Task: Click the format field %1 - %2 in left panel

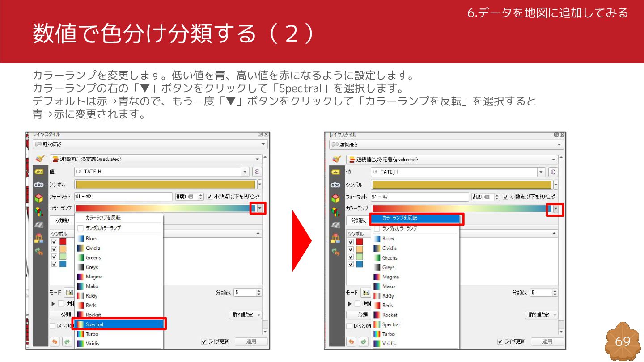Action: coord(123,197)
